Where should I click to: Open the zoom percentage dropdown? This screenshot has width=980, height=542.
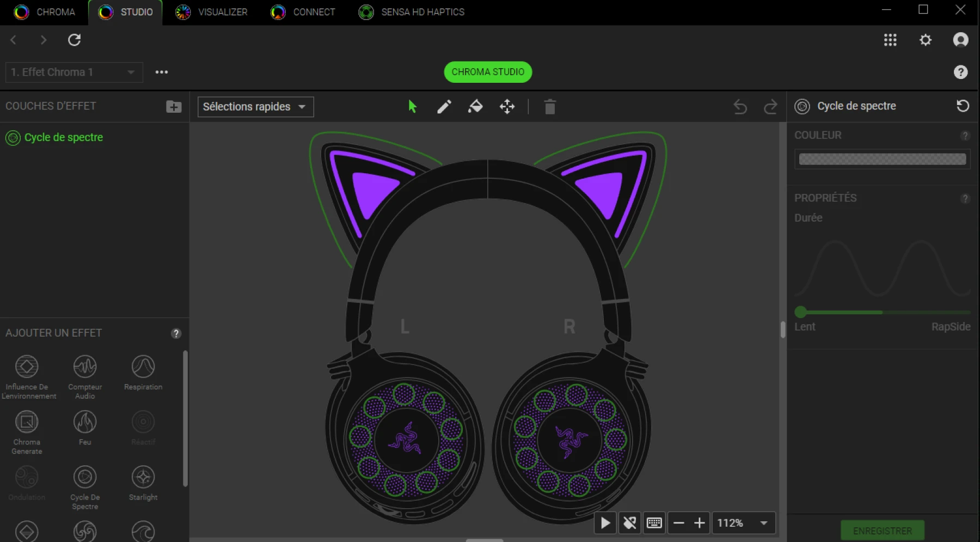744,522
